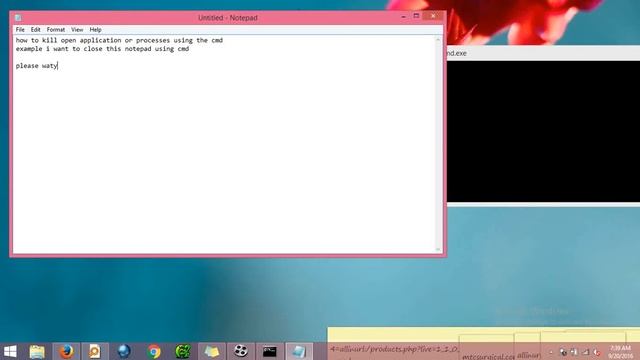Open the green swirl app on taskbar
The image size is (640, 360).
pos(183,351)
